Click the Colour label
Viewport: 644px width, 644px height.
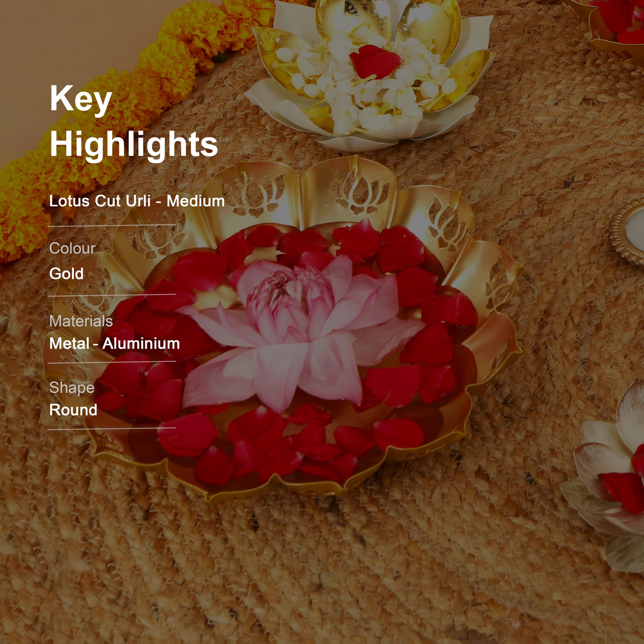click(72, 248)
